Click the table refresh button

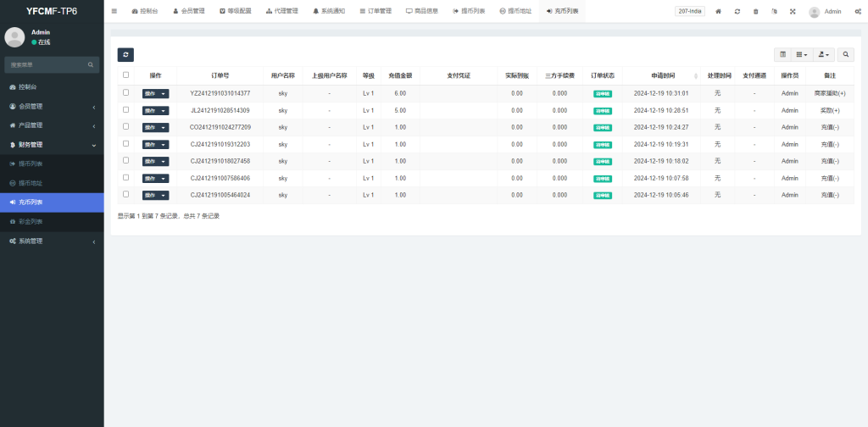pyautogui.click(x=125, y=54)
